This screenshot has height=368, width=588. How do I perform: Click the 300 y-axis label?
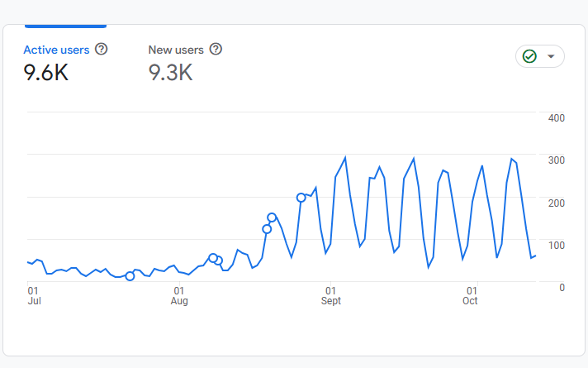556,160
